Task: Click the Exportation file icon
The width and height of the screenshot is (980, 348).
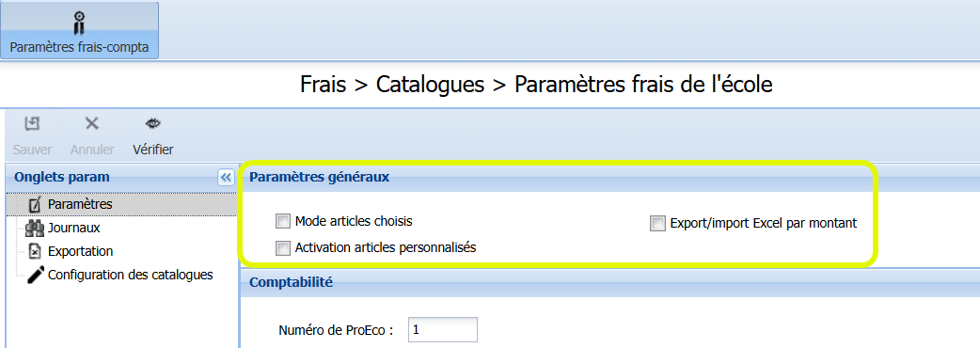Action: click(x=36, y=251)
